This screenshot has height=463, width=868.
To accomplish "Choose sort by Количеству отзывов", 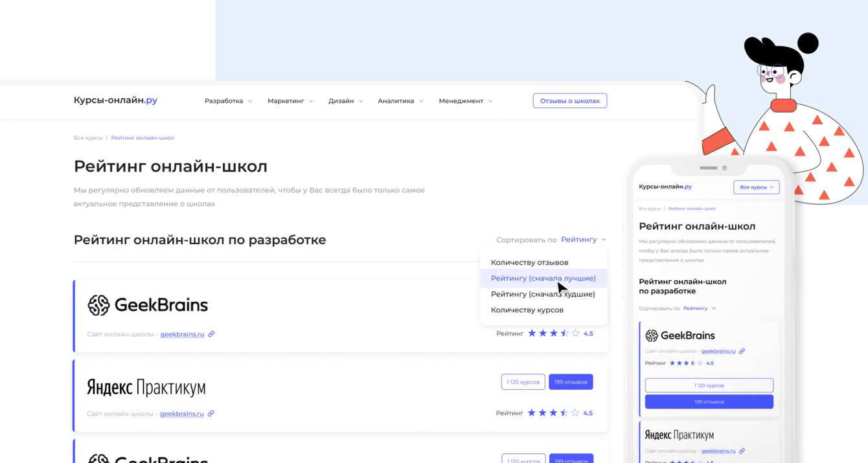I will (529, 262).
